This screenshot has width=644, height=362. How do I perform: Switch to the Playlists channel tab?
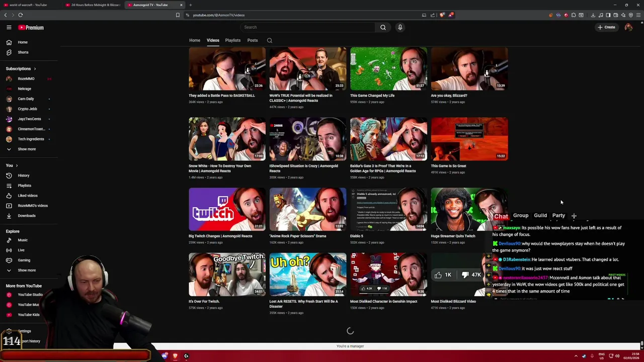click(x=233, y=40)
